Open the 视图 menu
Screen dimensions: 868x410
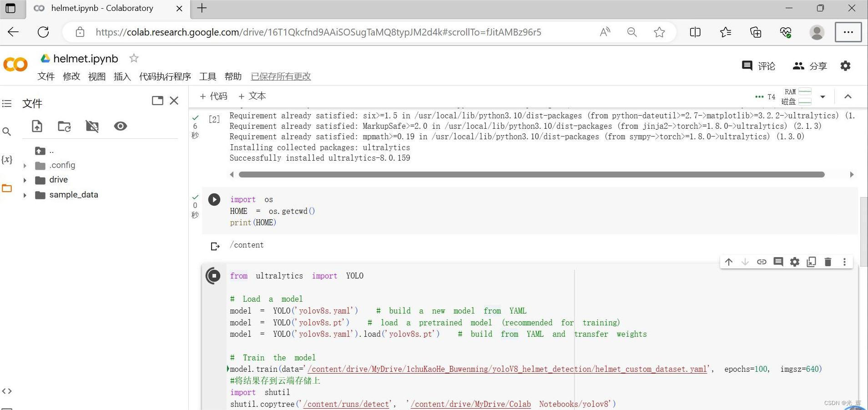point(97,76)
